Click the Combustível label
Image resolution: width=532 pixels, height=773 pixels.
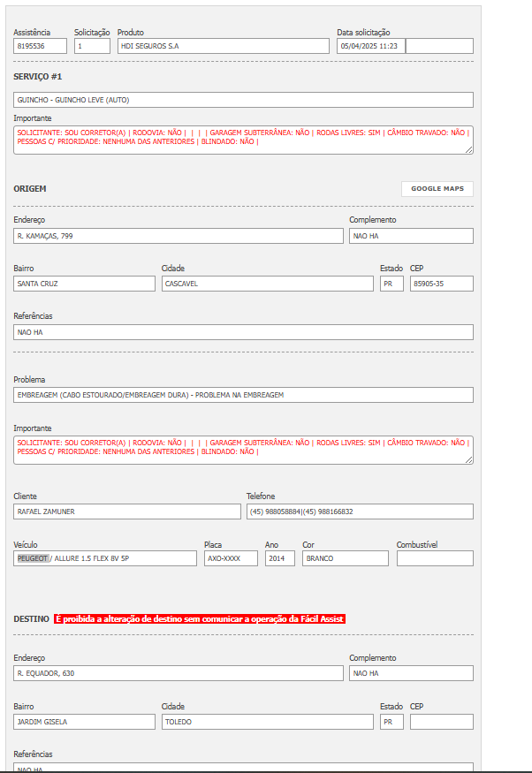[417, 544]
